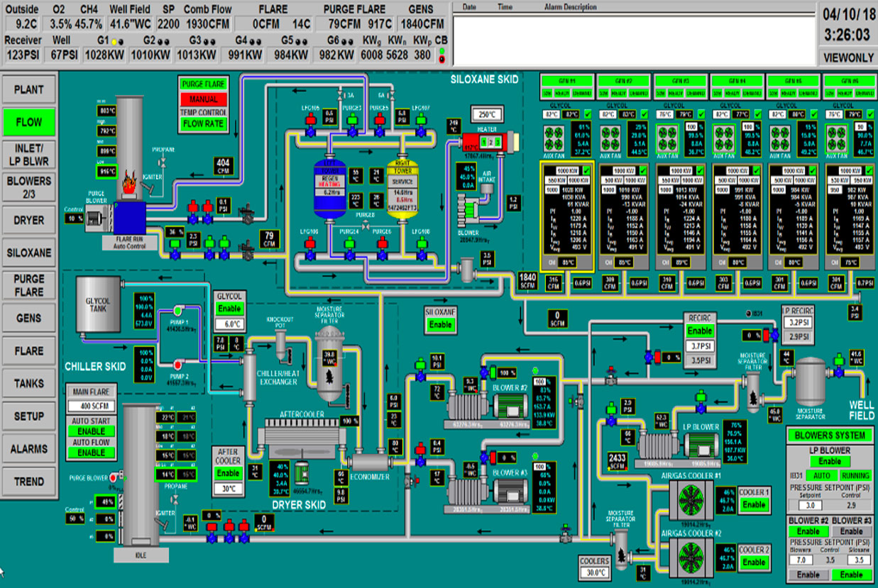Toggle Cooler 1 Enable button
This screenshot has width=878, height=588.
(754, 504)
